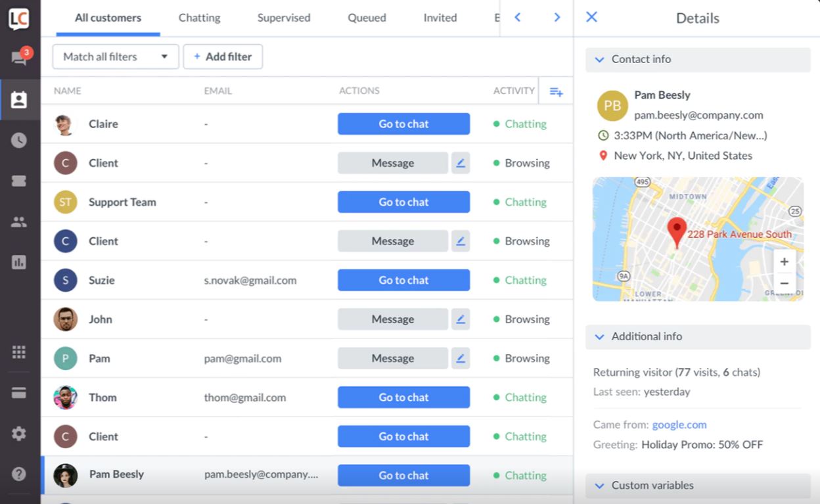Image resolution: width=820 pixels, height=504 pixels.
Task: Go to chat with Pam Beesly
Action: (403, 475)
